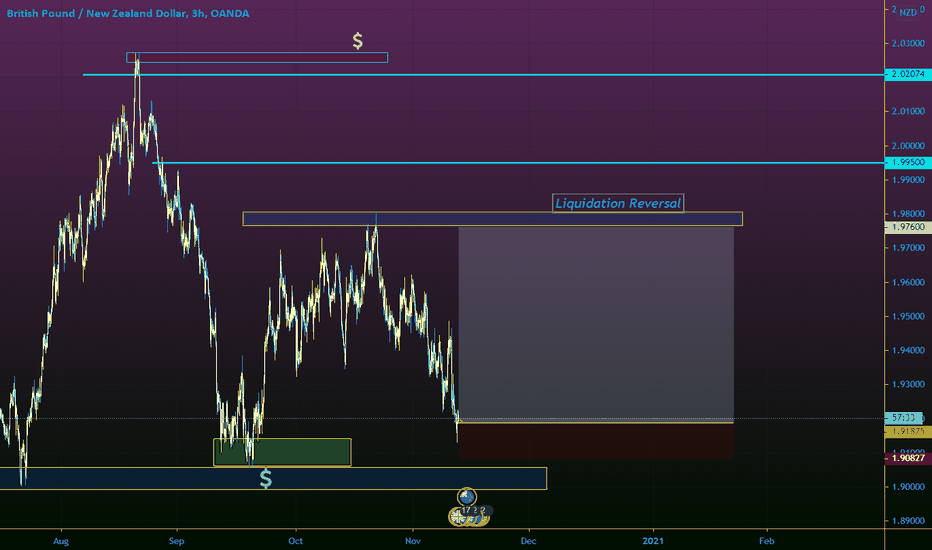Click the Feb label on time axis
Screen dimensions: 932x550
pyautogui.click(x=767, y=540)
